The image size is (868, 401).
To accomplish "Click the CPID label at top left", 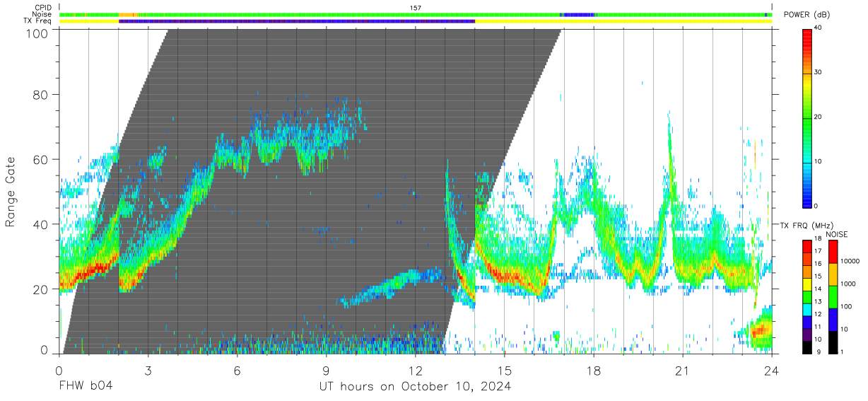I will [x=42, y=8].
